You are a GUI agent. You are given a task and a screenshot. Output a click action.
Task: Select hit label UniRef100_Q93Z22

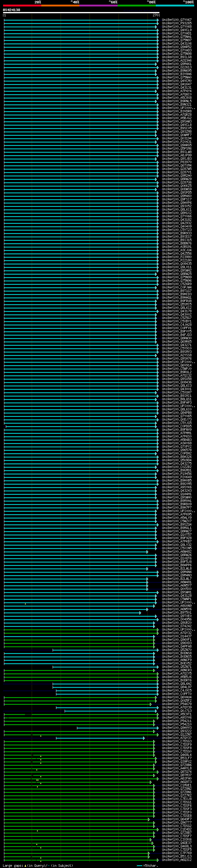(x=176, y=732)
